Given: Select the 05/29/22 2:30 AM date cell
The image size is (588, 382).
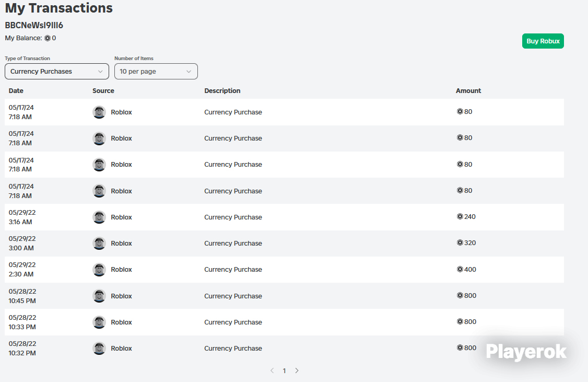Looking at the screenshot, I should point(22,270).
